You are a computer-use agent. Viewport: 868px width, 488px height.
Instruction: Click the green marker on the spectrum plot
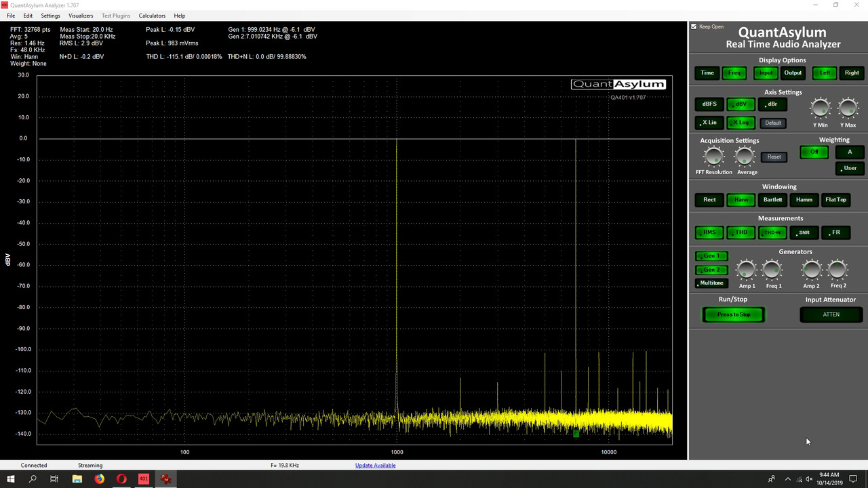tap(576, 432)
